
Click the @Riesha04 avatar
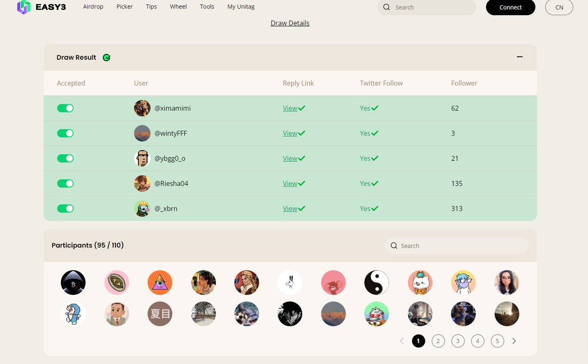[x=142, y=183]
